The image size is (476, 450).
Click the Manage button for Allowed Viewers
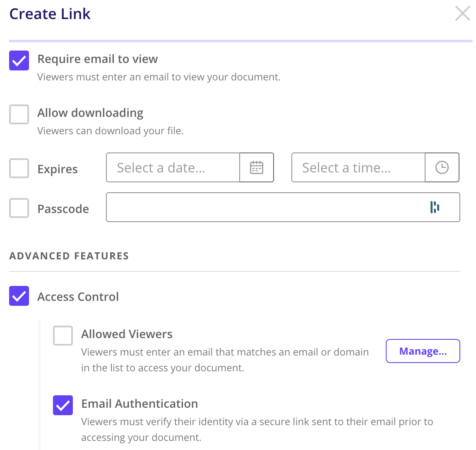(x=423, y=351)
